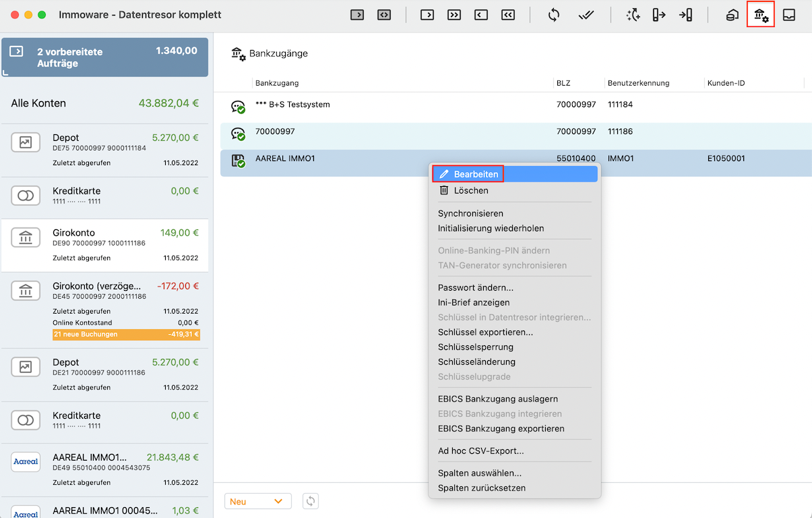812x518 pixels.
Task: Click the outlined single left chevron toolbar icon
Action: click(481, 15)
